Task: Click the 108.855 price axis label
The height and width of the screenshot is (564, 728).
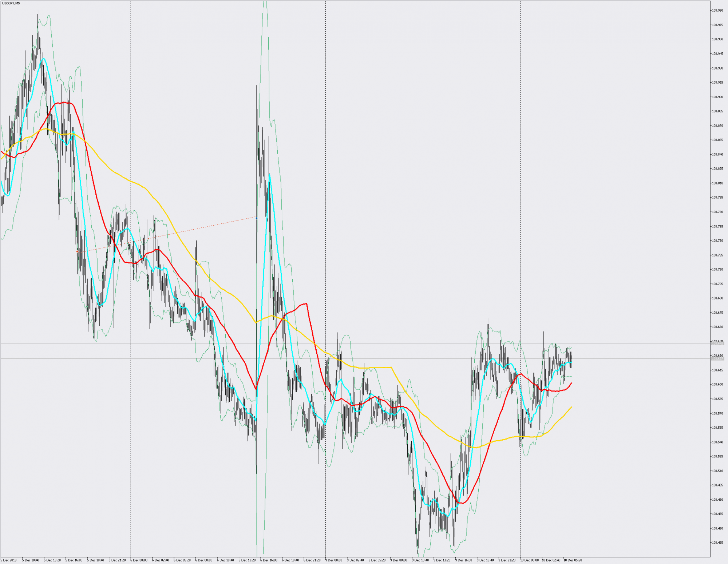Action: coord(717,140)
